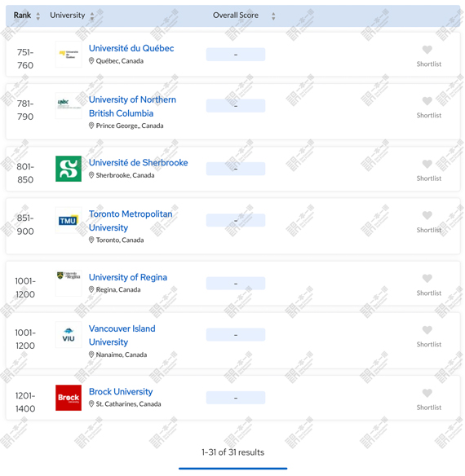Viewport: 465px width, 476px height.
Task: Toggle shortlist heart for University of Northern British Columbia
Action: [427, 101]
